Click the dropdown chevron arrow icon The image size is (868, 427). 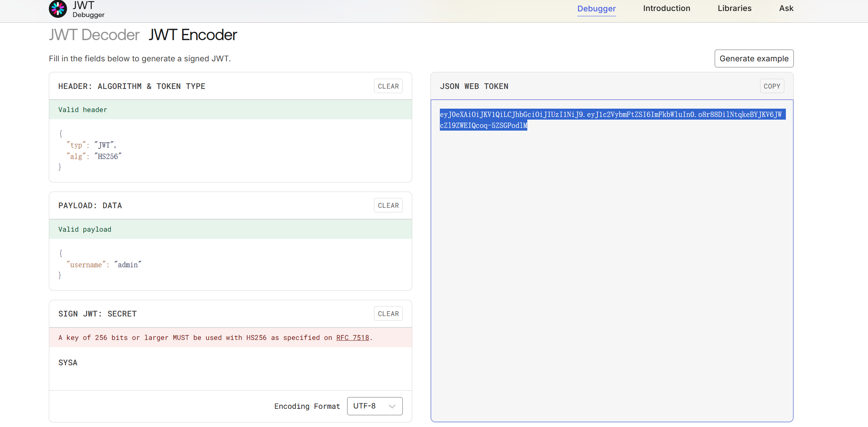(392, 406)
